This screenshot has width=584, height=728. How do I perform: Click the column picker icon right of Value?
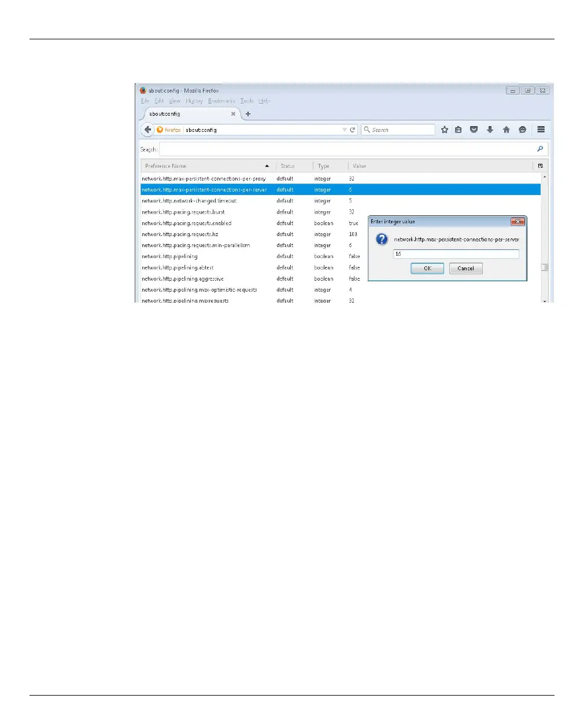[541, 166]
